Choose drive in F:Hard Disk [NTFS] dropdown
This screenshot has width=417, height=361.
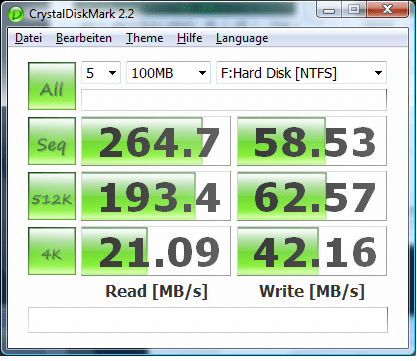pyautogui.click(x=301, y=73)
